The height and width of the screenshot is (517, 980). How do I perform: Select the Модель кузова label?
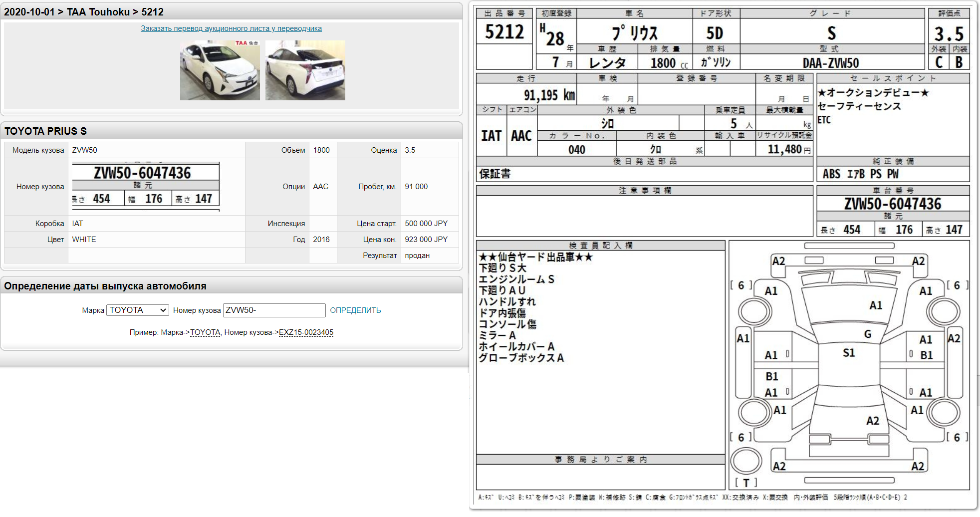tap(38, 150)
